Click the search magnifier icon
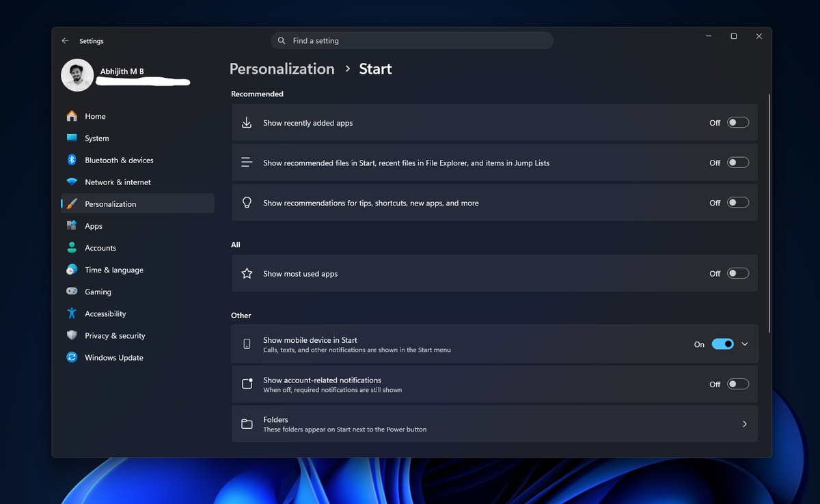The image size is (820, 504). pyautogui.click(x=282, y=41)
